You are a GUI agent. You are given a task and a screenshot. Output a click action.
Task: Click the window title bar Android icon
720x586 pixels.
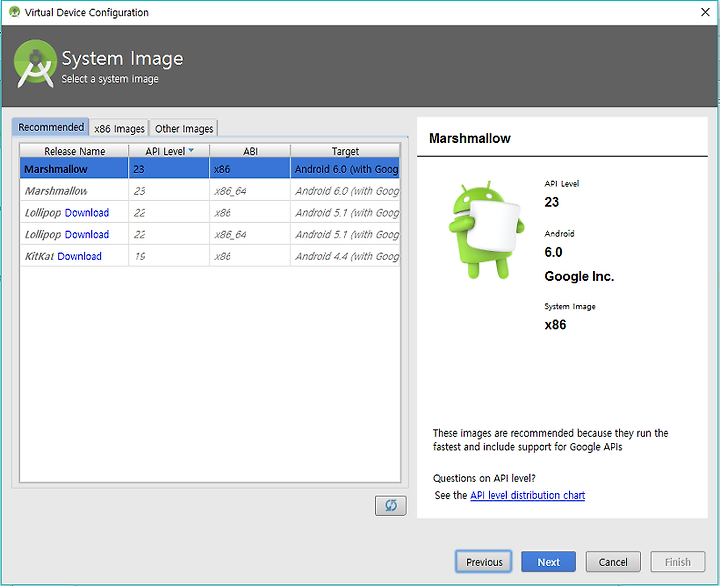point(15,12)
